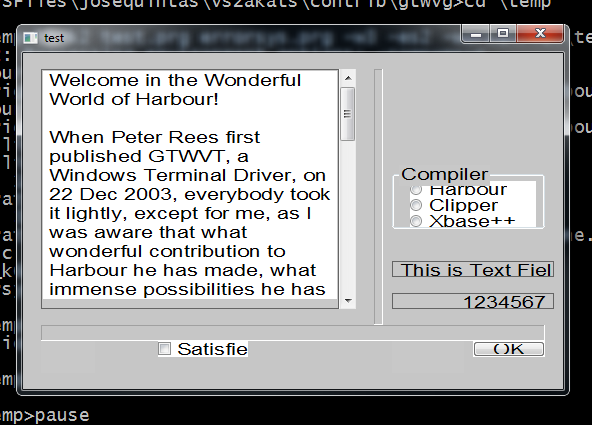Click the Compiler group box label
Screen dimensions: 592x425
(x=444, y=174)
